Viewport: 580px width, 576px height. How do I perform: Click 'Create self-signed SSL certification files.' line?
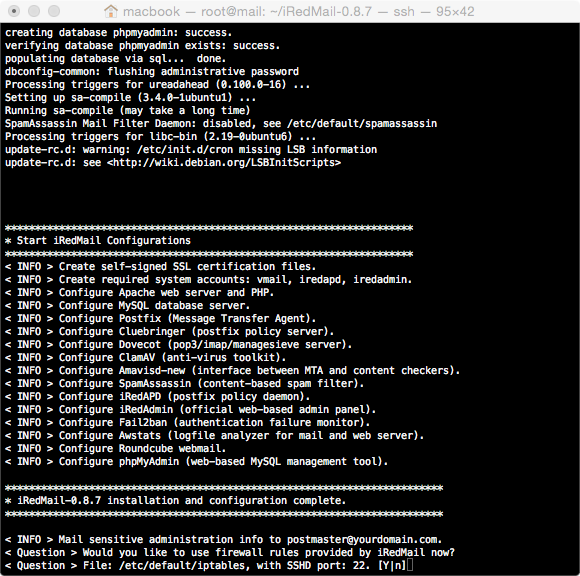click(160, 266)
